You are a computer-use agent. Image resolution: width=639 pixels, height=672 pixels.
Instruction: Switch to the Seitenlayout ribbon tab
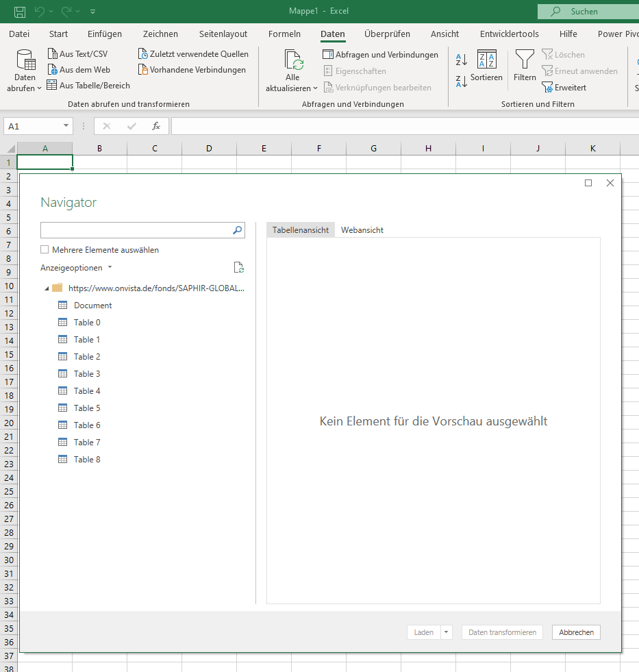[x=223, y=34]
